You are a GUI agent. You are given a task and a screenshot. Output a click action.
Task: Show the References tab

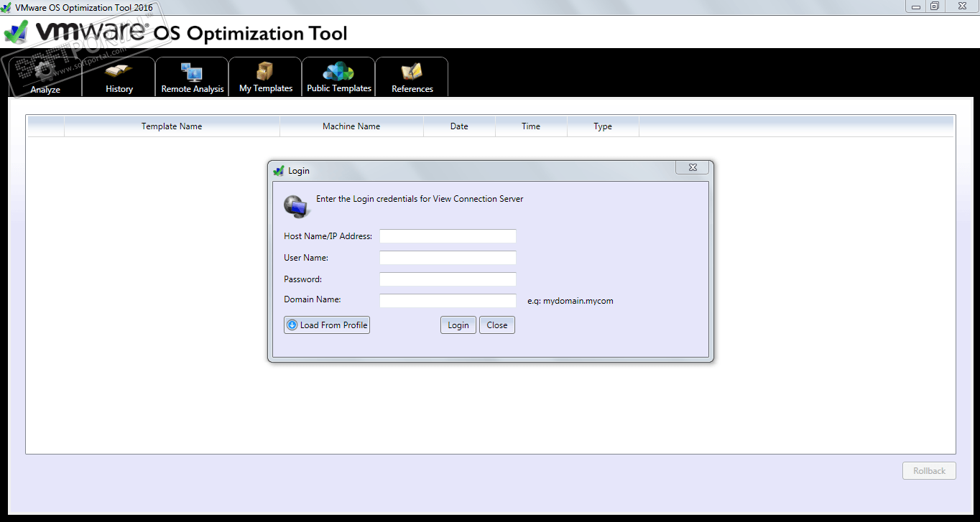point(412,77)
